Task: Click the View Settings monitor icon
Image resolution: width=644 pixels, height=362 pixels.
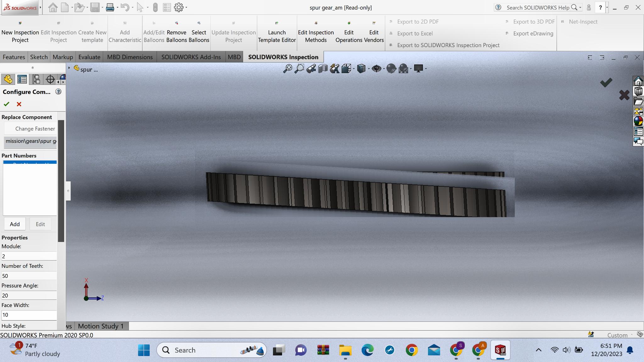Action: (419, 69)
